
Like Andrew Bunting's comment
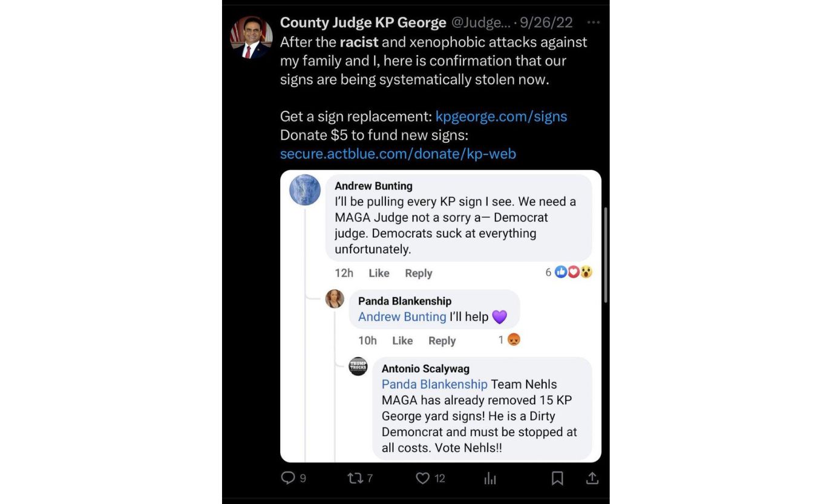[379, 273]
